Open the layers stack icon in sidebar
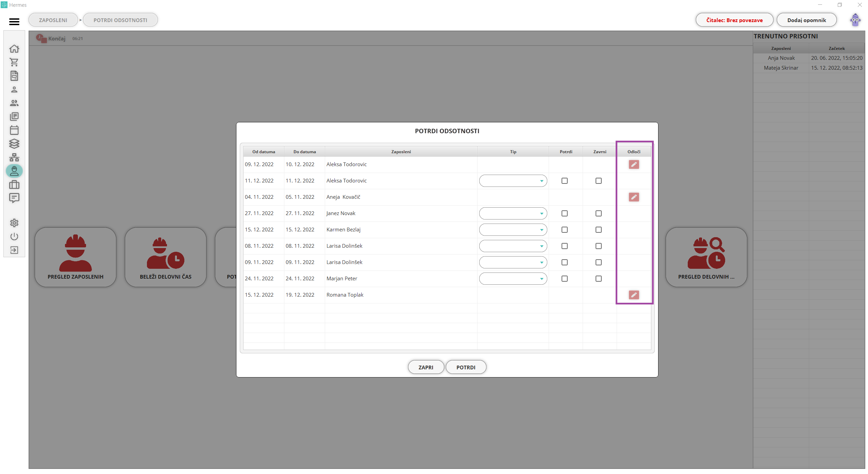The width and height of the screenshot is (868, 474). (x=14, y=144)
